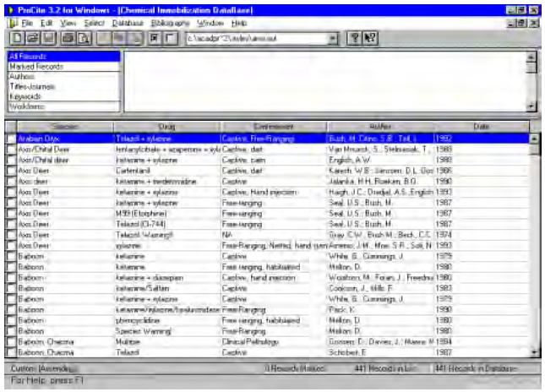Screen dimensions: 545x392
Task: Select All Records in the left list
Action: point(64,57)
